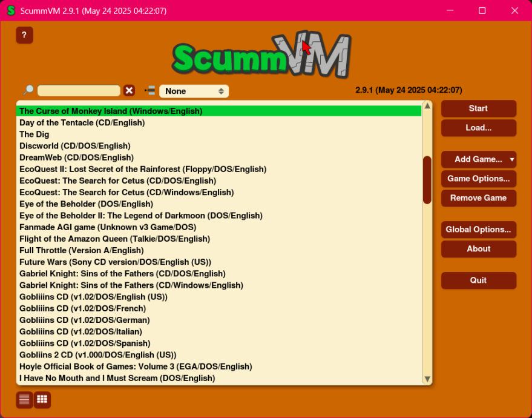Click the ScummVM title bar app icon
This screenshot has width=532, height=418.
point(11,10)
